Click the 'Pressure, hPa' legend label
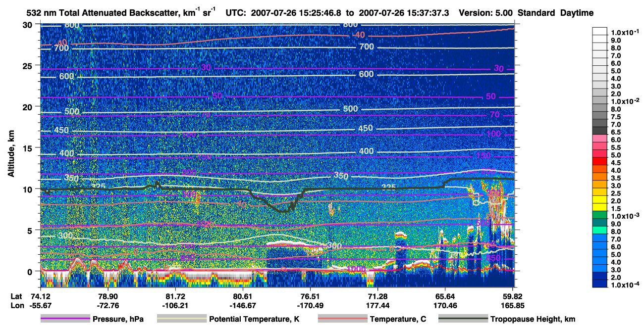644x330 pixels. pyautogui.click(x=118, y=320)
